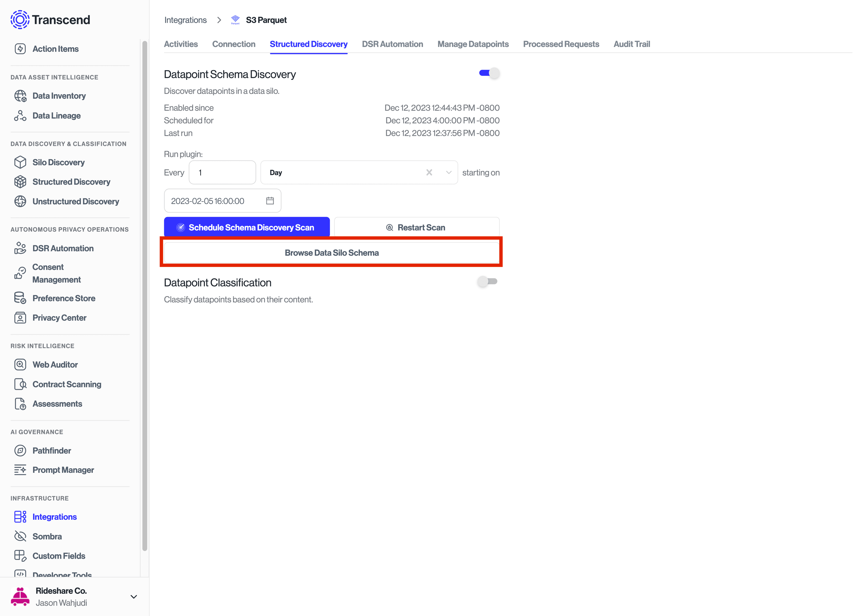Image resolution: width=867 pixels, height=616 pixels.
Task: Expand the Rideshare Co. account chevron
Action: (134, 597)
